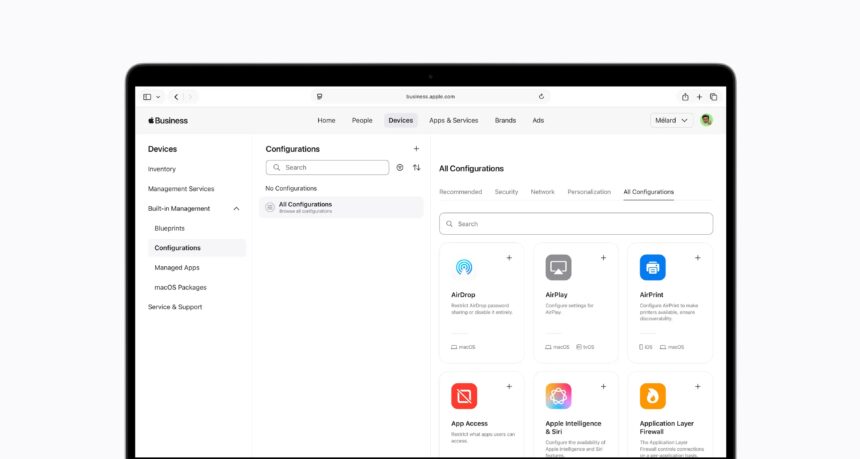Image resolution: width=860 pixels, height=459 pixels.
Task: Click the Application Layer Firewall title
Action: [x=666, y=428]
